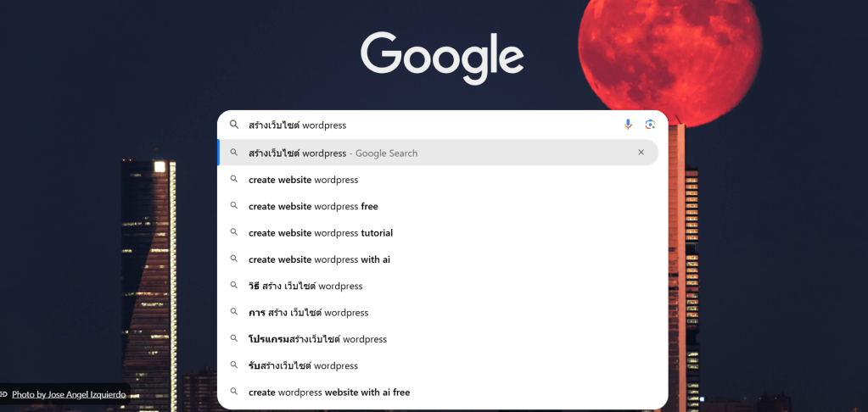Select suggestion "create website wordpress with ai"
868x412 pixels.
pyautogui.click(x=319, y=259)
